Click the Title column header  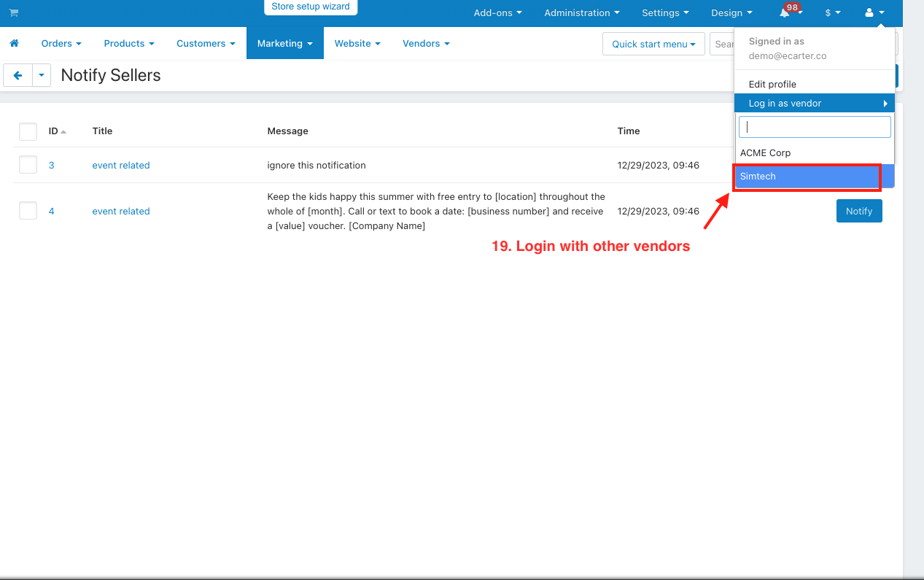pos(102,131)
